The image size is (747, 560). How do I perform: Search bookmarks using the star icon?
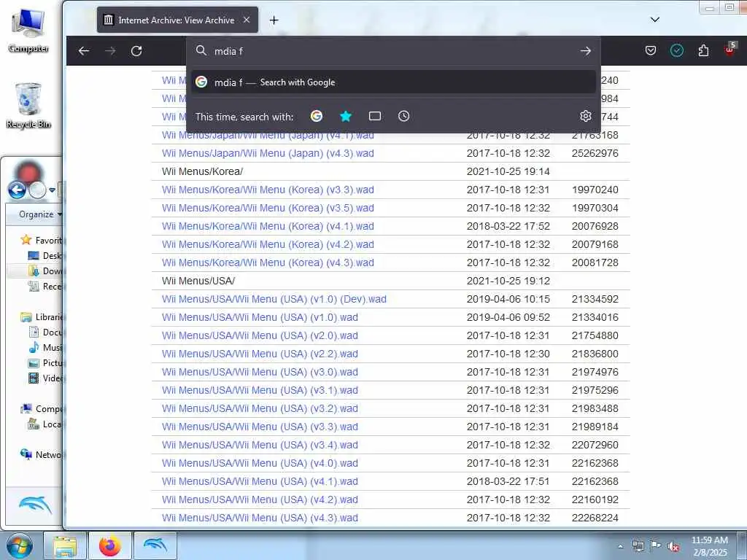pos(346,116)
